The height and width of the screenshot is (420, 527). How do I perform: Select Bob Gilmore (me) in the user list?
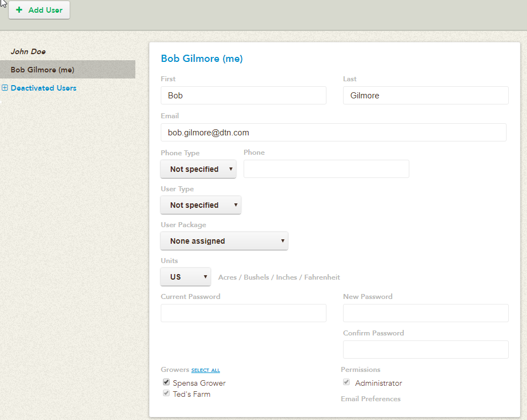tap(43, 70)
